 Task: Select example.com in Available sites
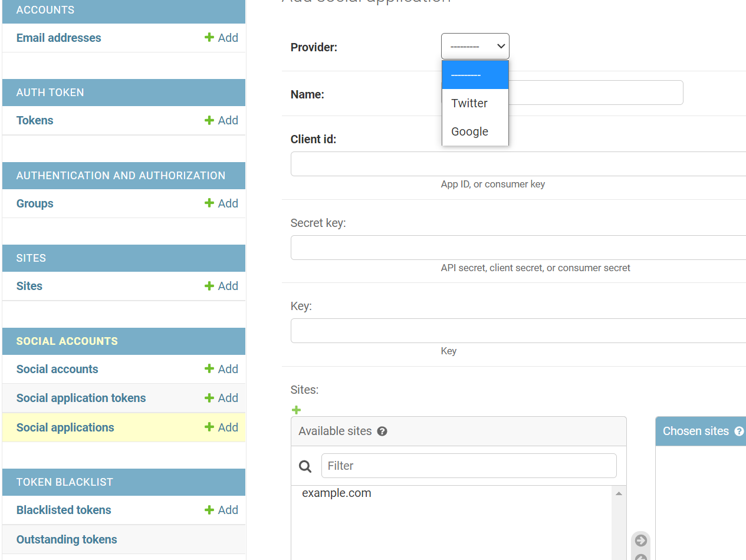click(337, 493)
